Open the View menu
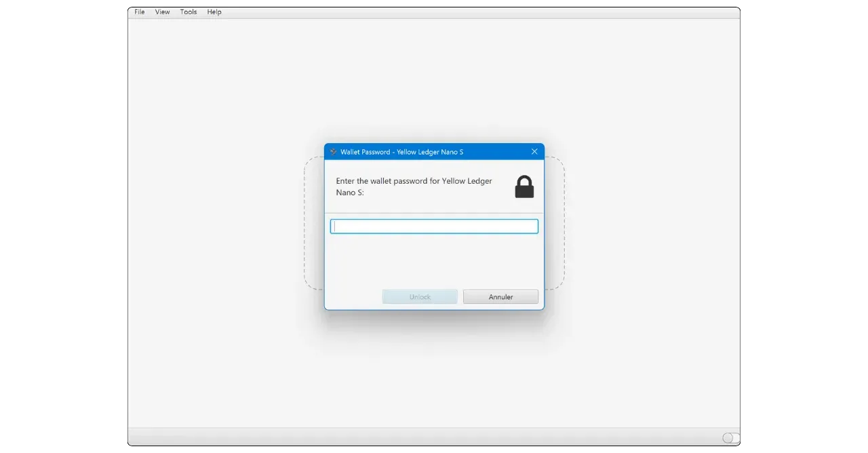868x453 pixels. (x=162, y=12)
